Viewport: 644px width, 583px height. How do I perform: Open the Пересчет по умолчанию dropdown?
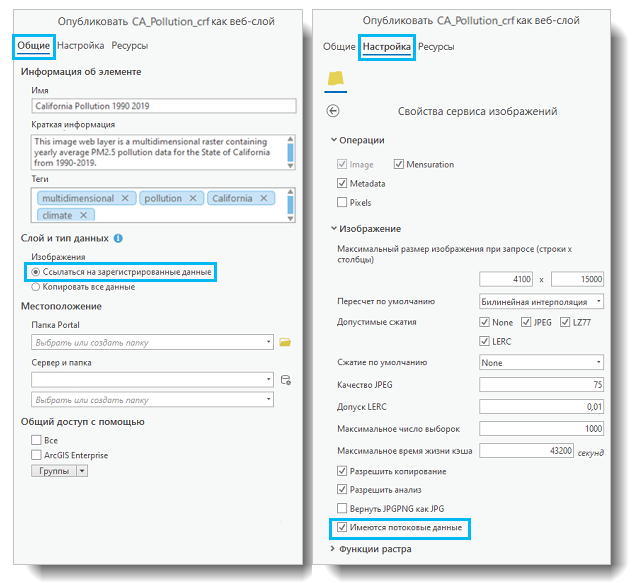click(541, 301)
